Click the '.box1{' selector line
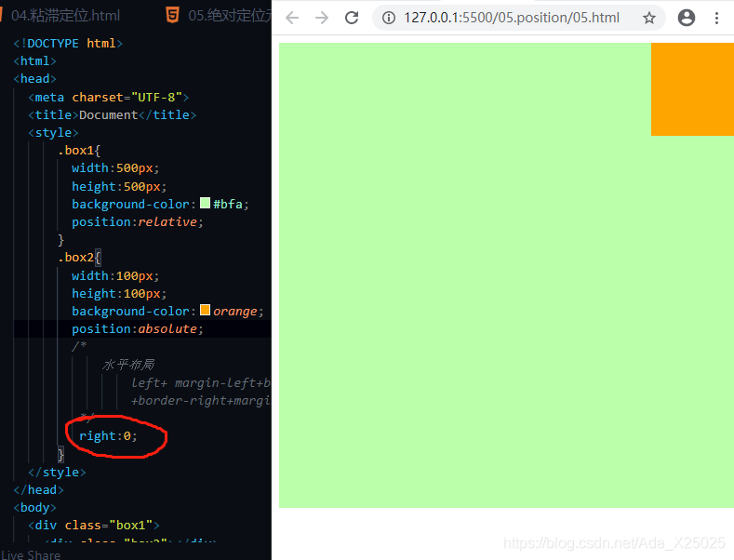734x560 pixels. click(x=79, y=151)
